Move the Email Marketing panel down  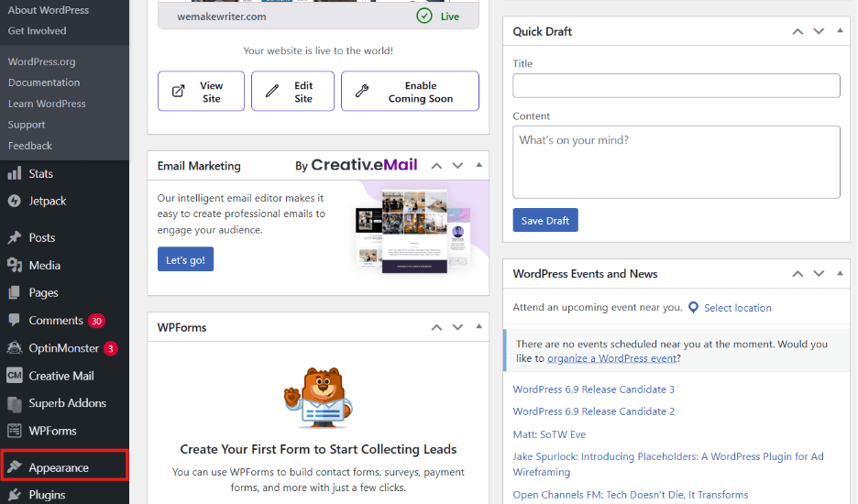click(457, 166)
